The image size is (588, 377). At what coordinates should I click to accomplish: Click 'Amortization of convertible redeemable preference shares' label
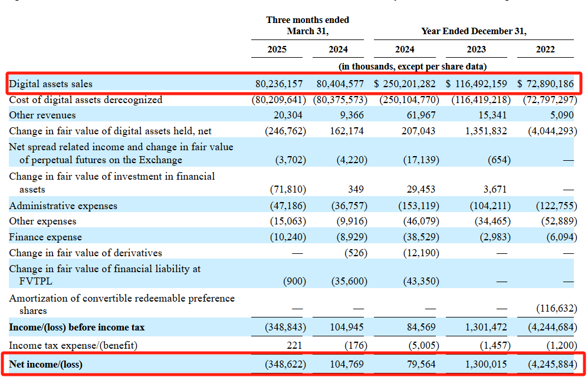[x=122, y=305]
